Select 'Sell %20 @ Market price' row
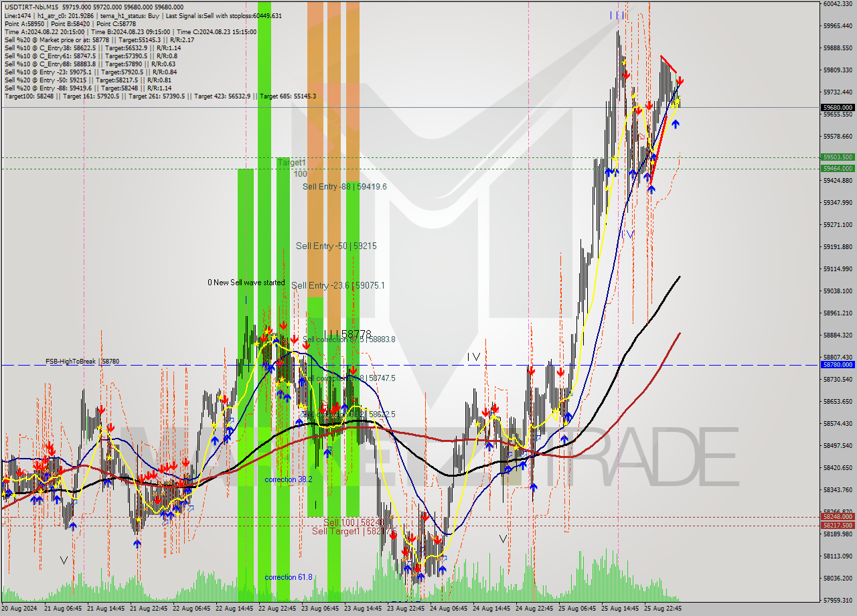Image resolution: width=857 pixels, height=616 pixels. point(99,40)
